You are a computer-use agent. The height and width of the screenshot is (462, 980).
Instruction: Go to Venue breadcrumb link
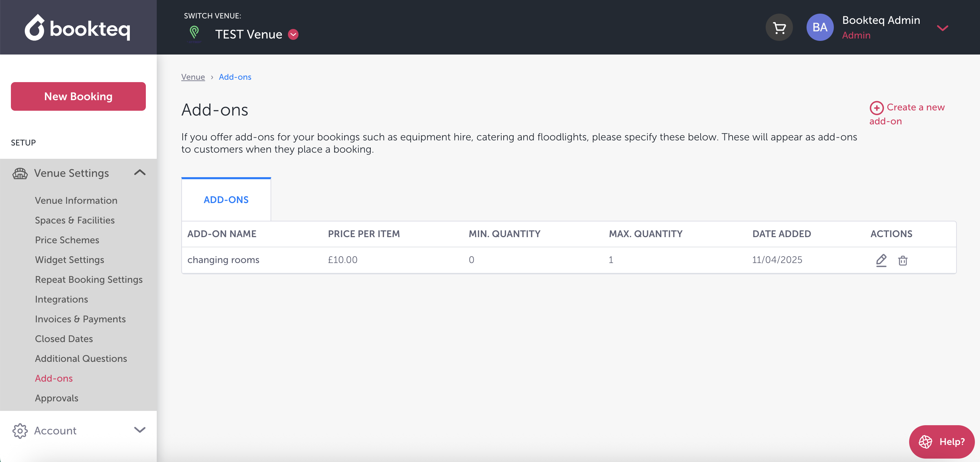[x=193, y=77]
